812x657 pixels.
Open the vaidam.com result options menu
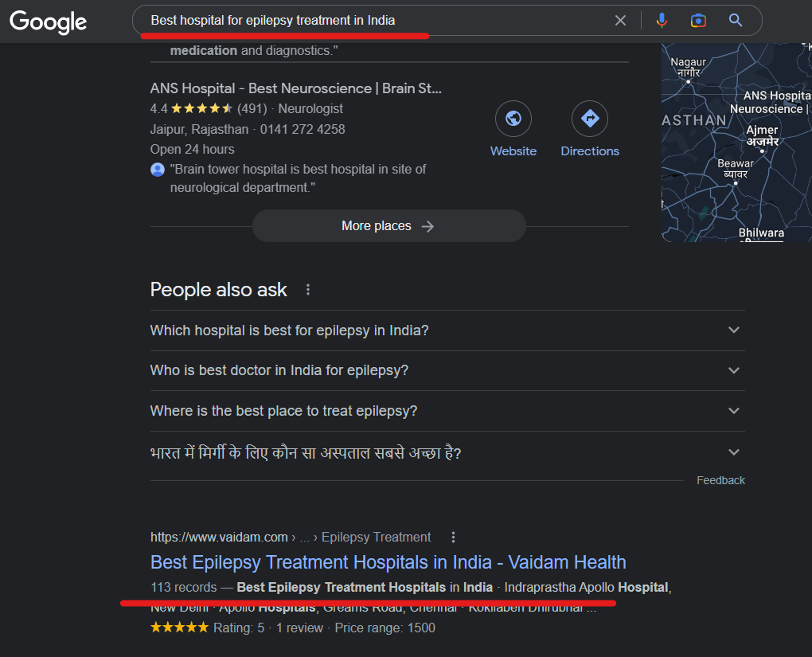(453, 538)
